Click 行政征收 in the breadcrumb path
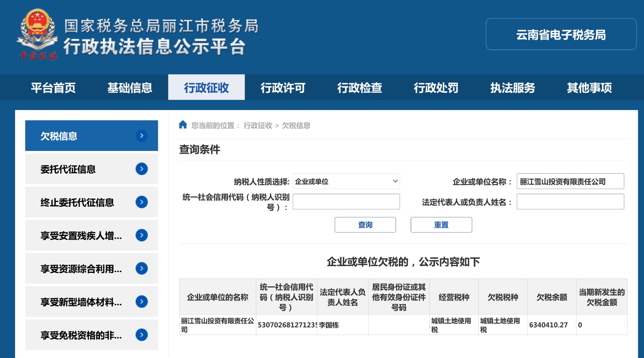The width and height of the screenshot is (644, 358). pyautogui.click(x=258, y=125)
